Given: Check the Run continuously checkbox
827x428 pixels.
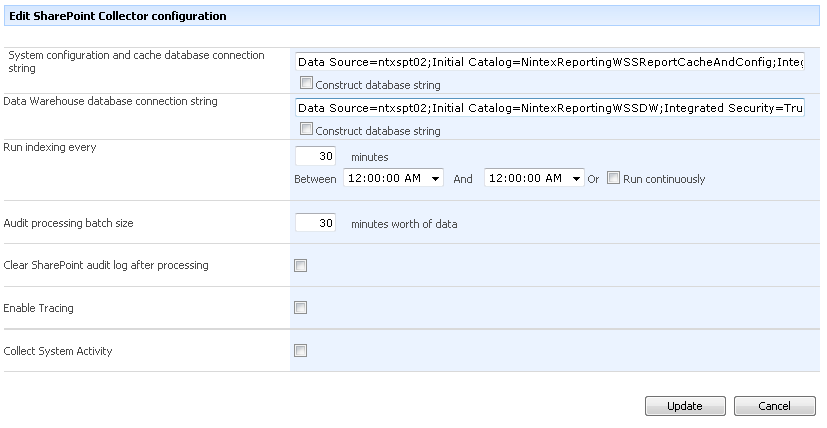Looking at the screenshot, I should 612,178.
